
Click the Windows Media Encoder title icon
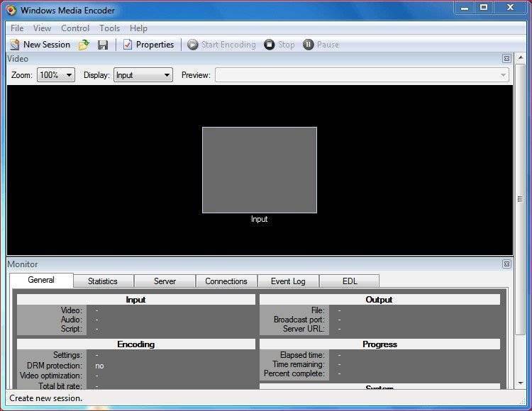pos(11,10)
